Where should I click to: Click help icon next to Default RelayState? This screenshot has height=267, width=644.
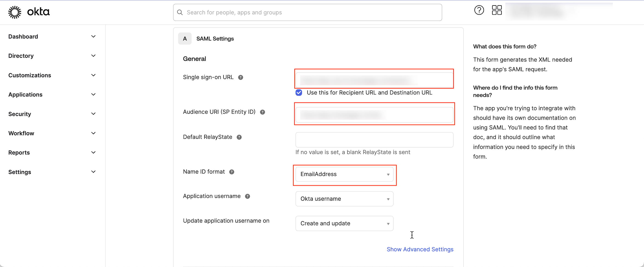pyautogui.click(x=239, y=137)
